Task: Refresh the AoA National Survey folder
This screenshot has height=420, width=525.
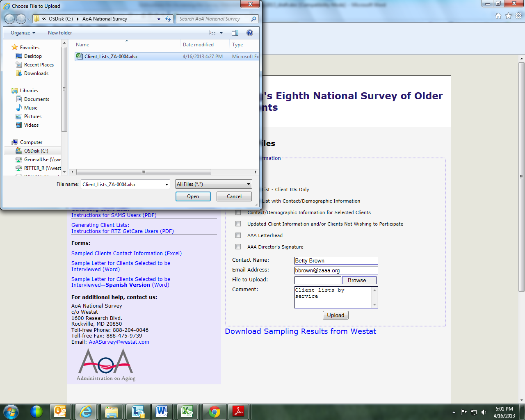Action: (168, 19)
